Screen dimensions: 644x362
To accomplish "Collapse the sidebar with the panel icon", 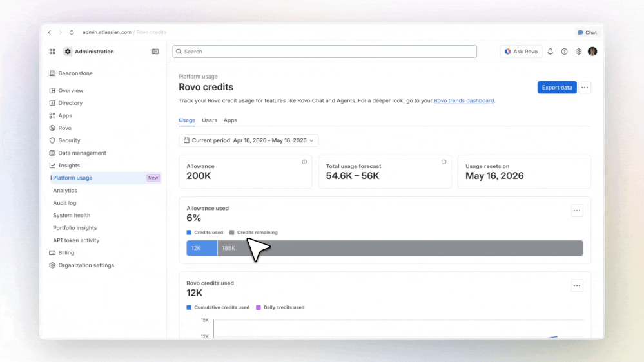I will [155, 52].
